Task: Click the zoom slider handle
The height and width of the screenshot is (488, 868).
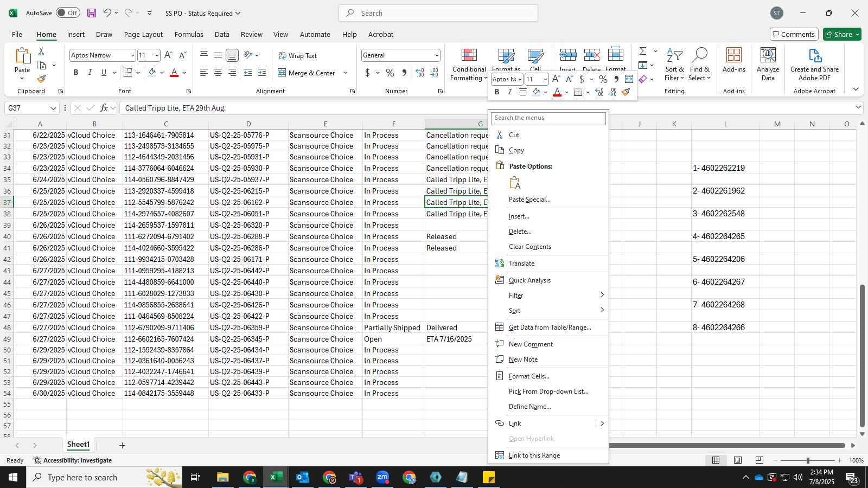Action: [808, 460]
